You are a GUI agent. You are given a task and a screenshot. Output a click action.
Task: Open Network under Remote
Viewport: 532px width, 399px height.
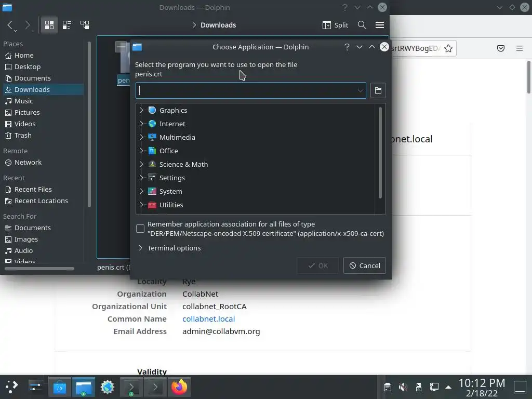coord(44,163)
